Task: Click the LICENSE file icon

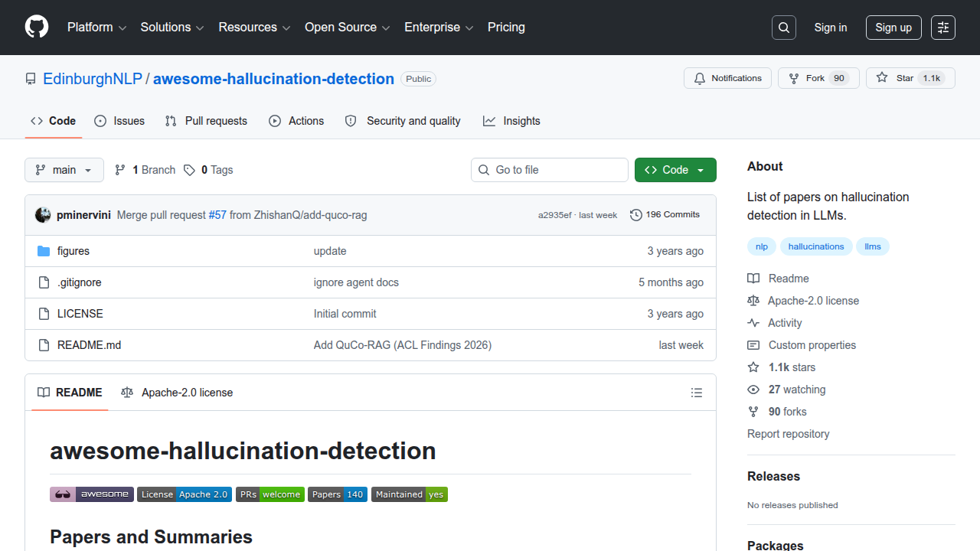Action: tap(44, 314)
